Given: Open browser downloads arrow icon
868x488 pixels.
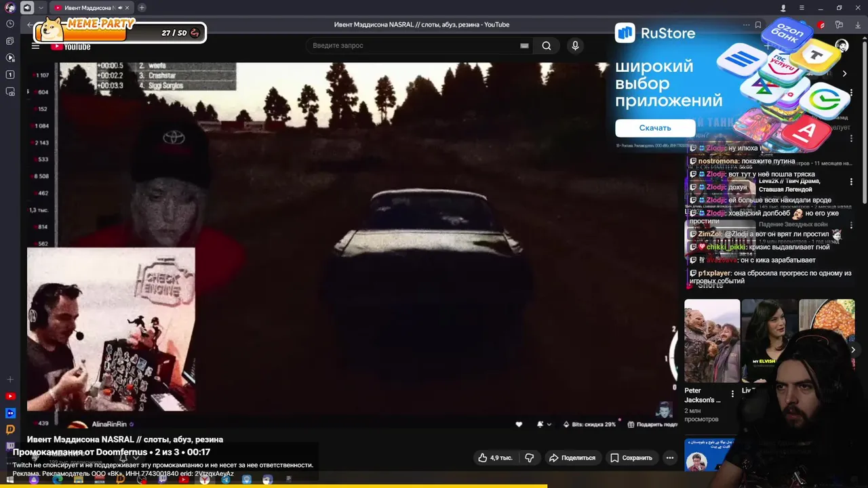Looking at the screenshot, I should pyautogui.click(x=858, y=24).
